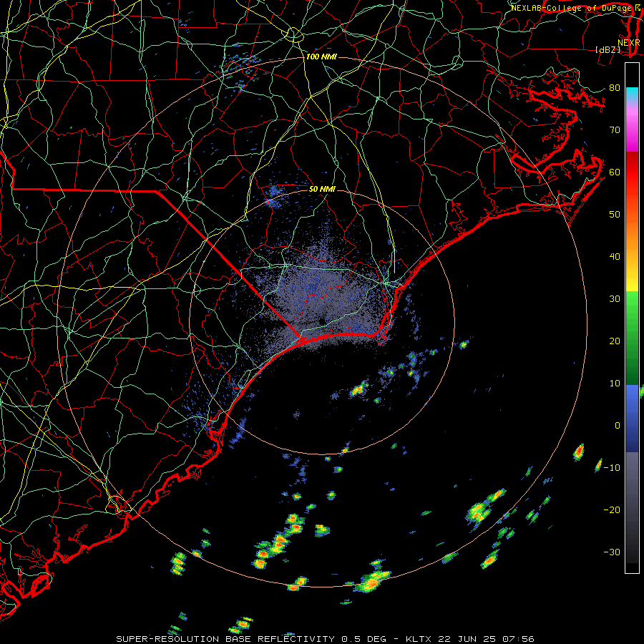The height and width of the screenshot is (644, 644).
Task: Click the 60 value on the color scale
Action: pos(615,172)
